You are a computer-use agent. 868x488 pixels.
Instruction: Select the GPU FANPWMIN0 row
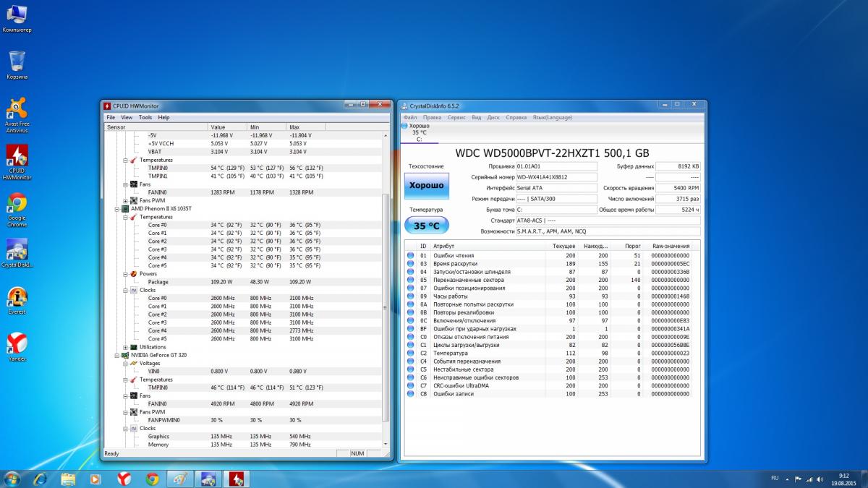point(242,420)
